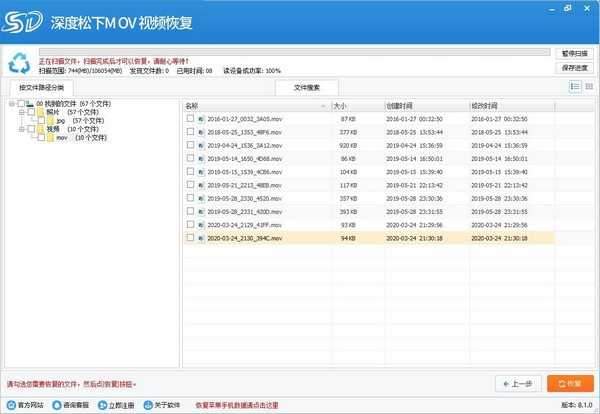Sort by 名称 column header

tap(257, 106)
